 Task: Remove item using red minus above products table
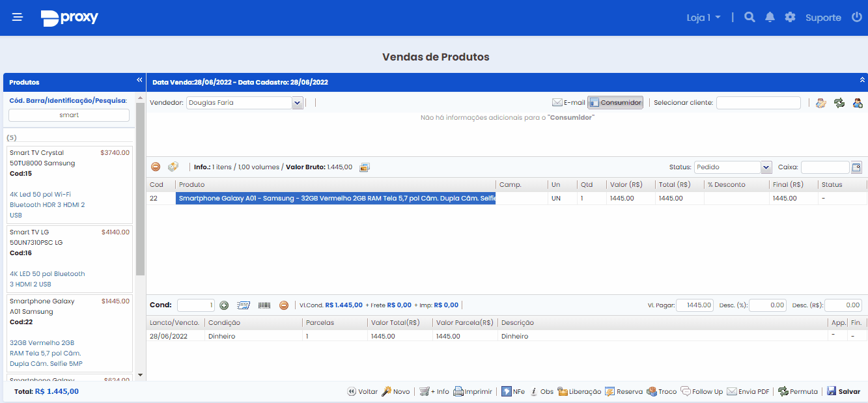pos(156,167)
